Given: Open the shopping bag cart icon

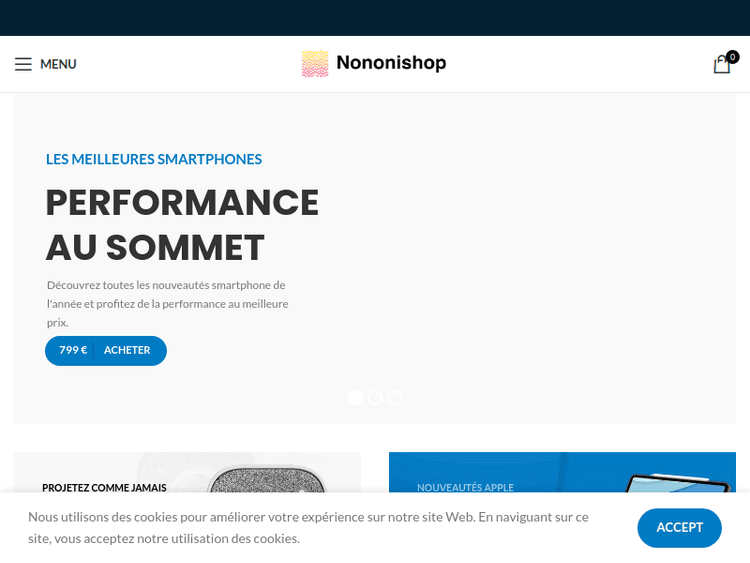Looking at the screenshot, I should (721, 65).
